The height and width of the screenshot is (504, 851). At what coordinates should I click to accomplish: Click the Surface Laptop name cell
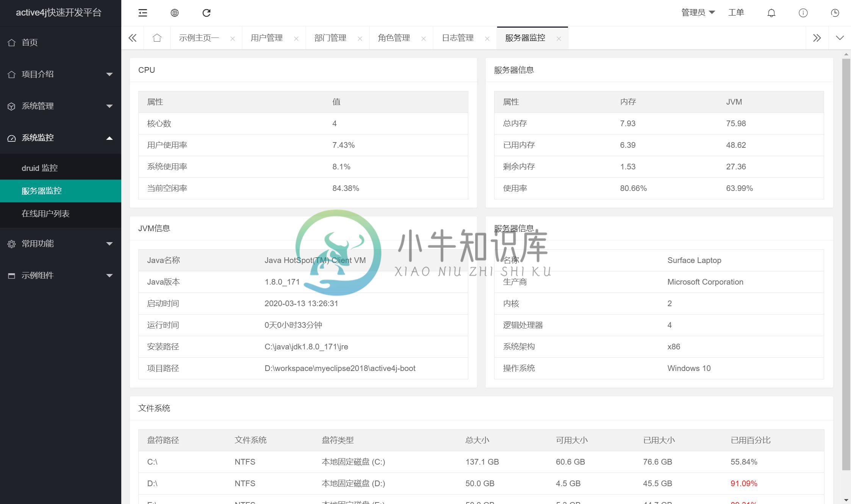[x=694, y=260]
